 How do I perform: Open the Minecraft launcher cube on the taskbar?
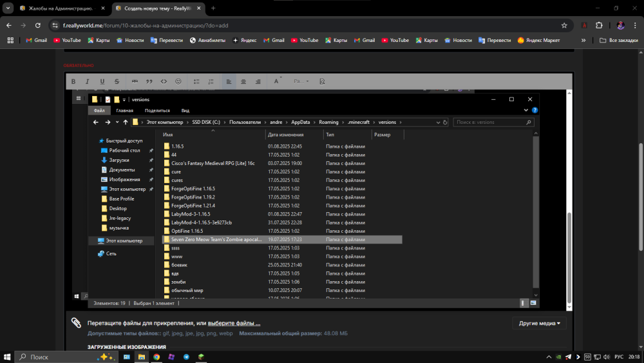[201, 357]
